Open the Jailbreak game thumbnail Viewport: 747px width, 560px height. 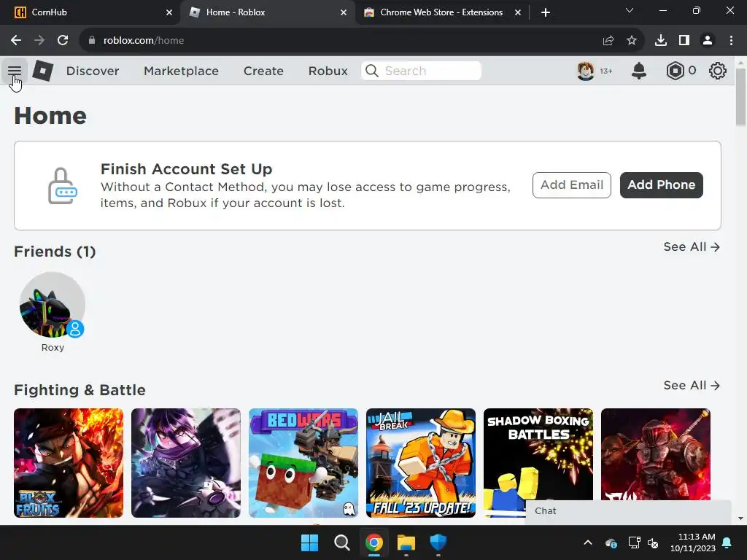pos(421,463)
